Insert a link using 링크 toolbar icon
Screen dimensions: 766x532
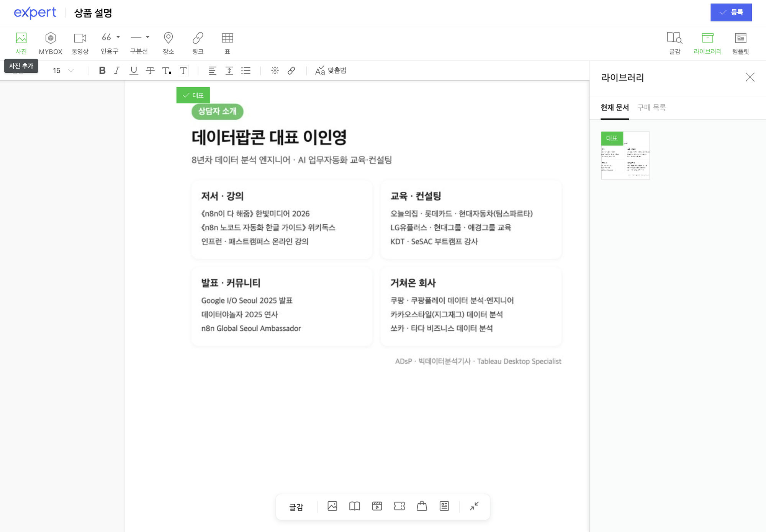tap(198, 38)
